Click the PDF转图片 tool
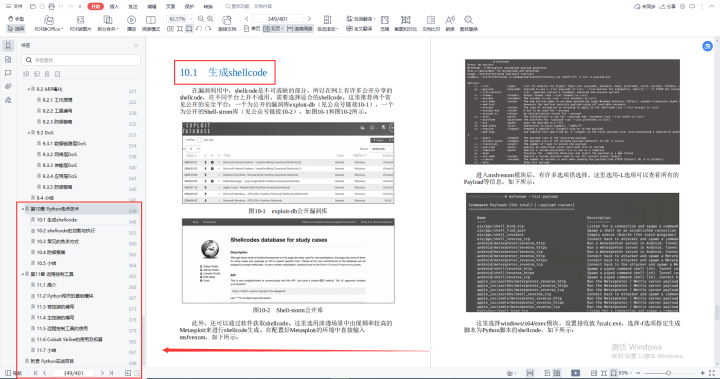 click(x=80, y=23)
